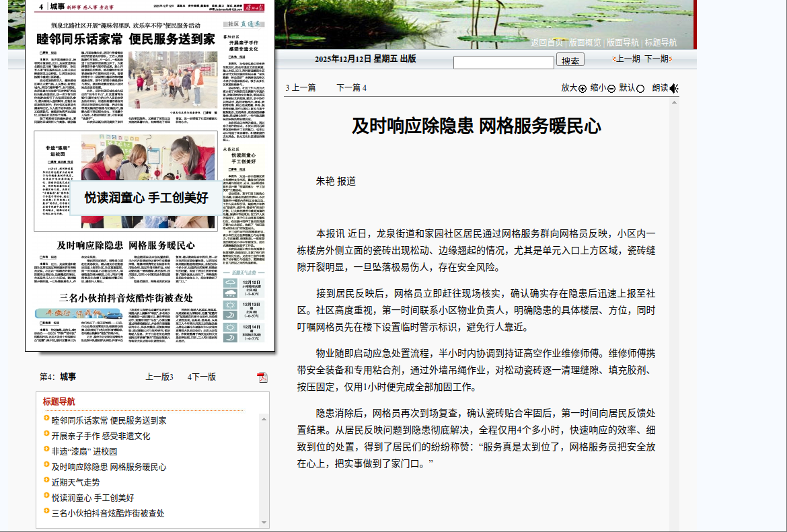Open the 标题导航 menu link
787x532 pixels.
point(661,42)
